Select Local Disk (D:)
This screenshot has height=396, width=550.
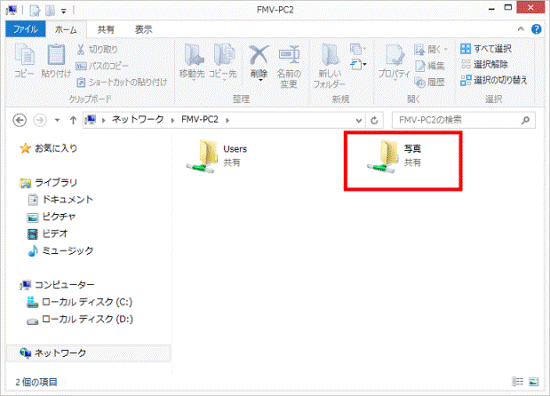click(80, 319)
